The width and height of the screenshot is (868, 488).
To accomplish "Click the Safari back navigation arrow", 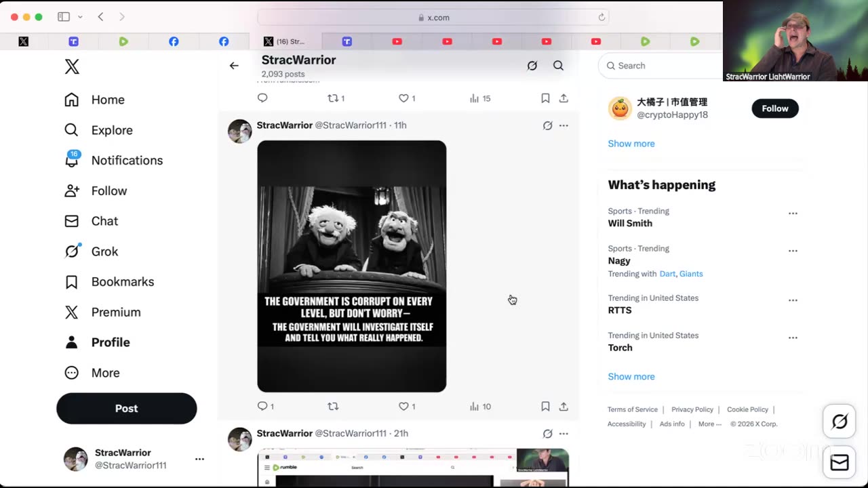I will (x=100, y=17).
